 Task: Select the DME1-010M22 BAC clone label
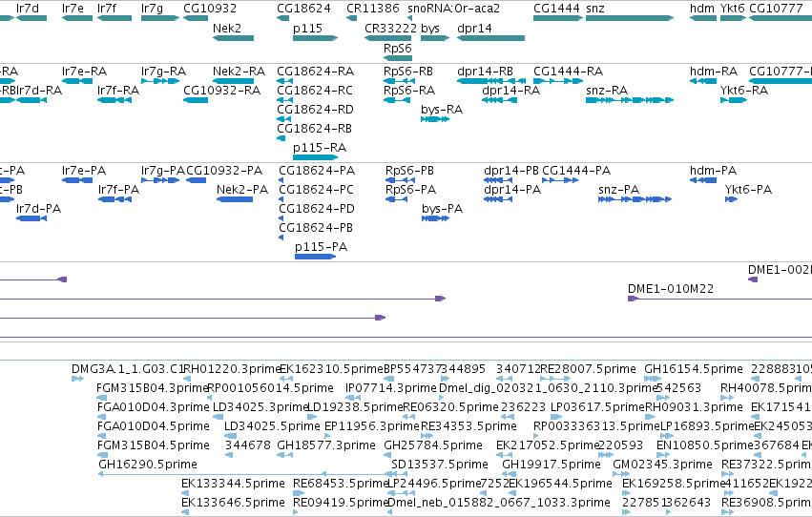click(x=671, y=289)
